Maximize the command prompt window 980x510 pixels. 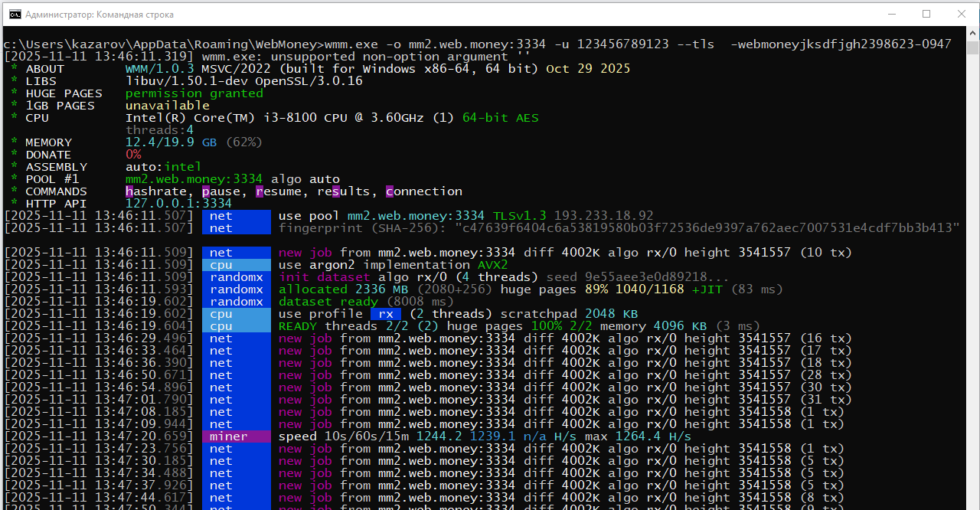pos(926,15)
